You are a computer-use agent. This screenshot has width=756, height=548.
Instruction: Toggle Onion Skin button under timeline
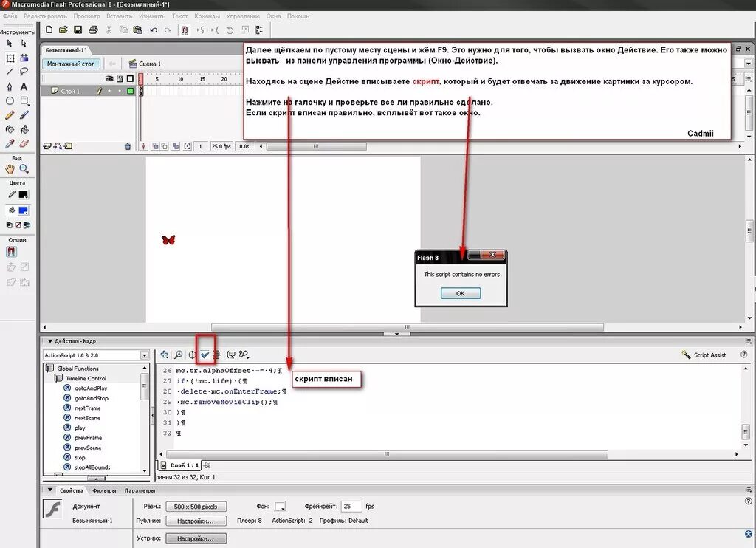click(156, 146)
